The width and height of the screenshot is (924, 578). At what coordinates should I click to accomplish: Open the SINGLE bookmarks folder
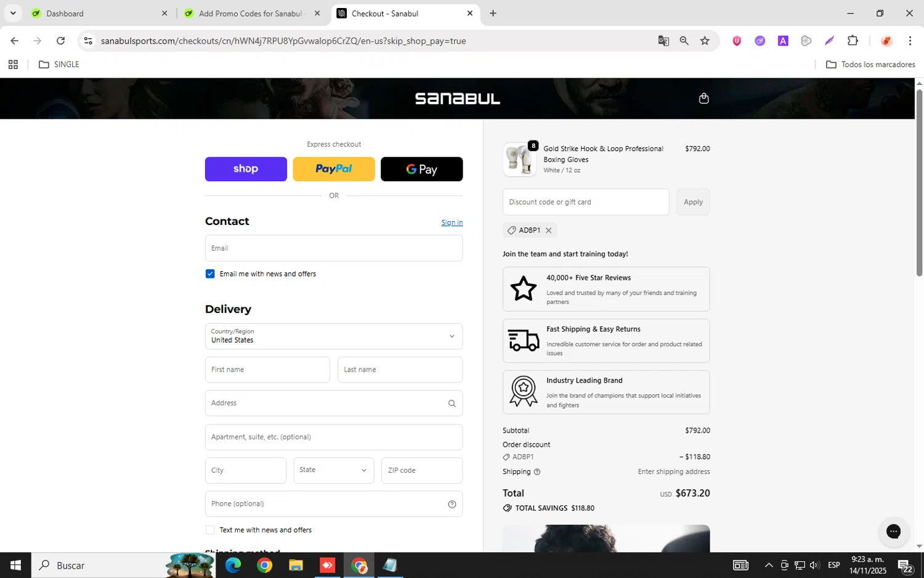(x=59, y=64)
